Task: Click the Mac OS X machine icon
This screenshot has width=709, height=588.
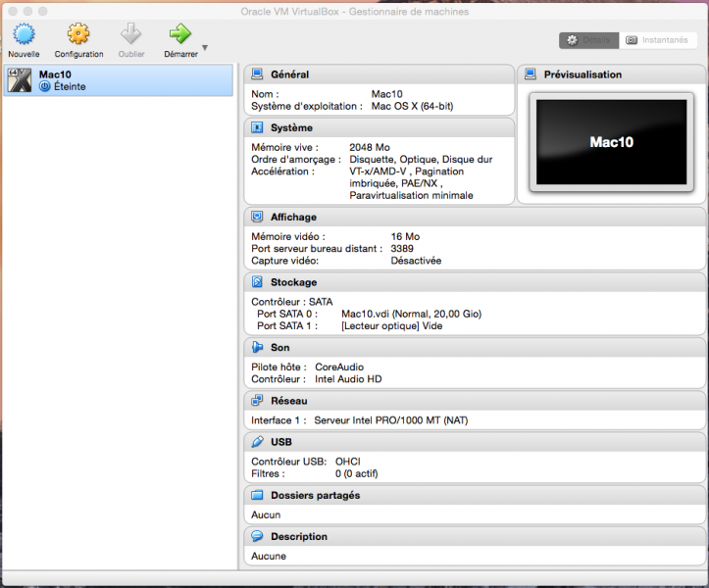Action: pyautogui.click(x=20, y=80)
